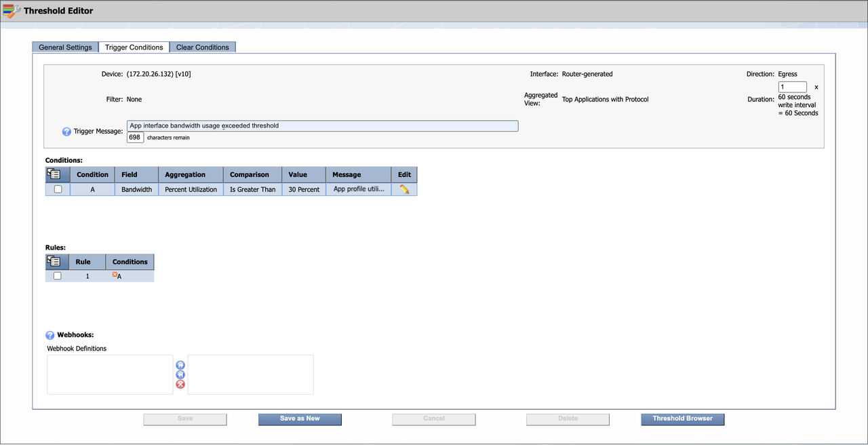Click the Threshold Editor logo icon

[x=12, y=11]
